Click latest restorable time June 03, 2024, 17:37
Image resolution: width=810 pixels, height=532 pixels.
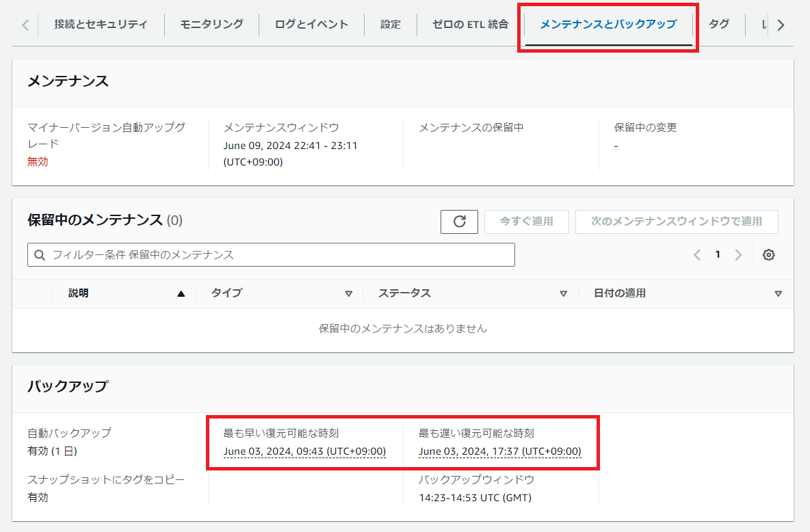click(500, 451)
